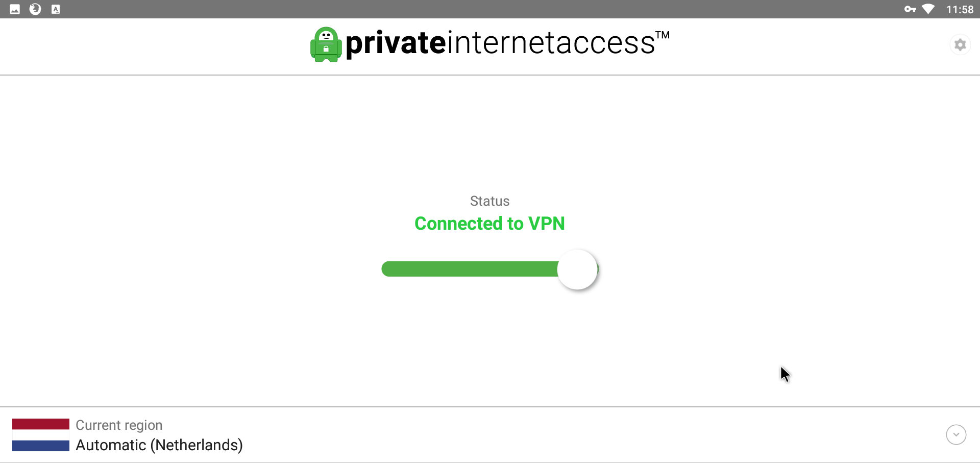Click the privateinternetaccess title text

click(x=500, y=43)
